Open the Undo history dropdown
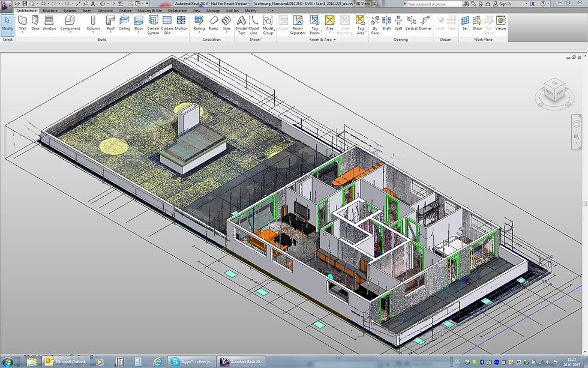The height and width of the screenshot is (368, 588). click(x=48, y=4)
